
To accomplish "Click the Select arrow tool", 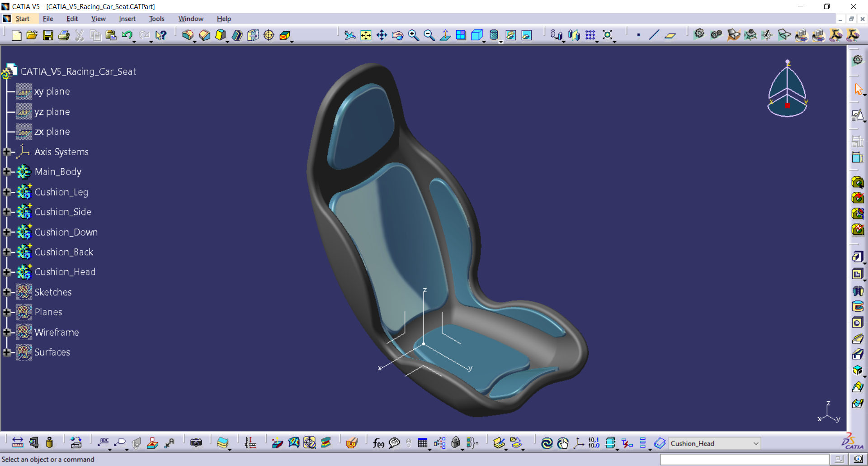I will 858,89.
